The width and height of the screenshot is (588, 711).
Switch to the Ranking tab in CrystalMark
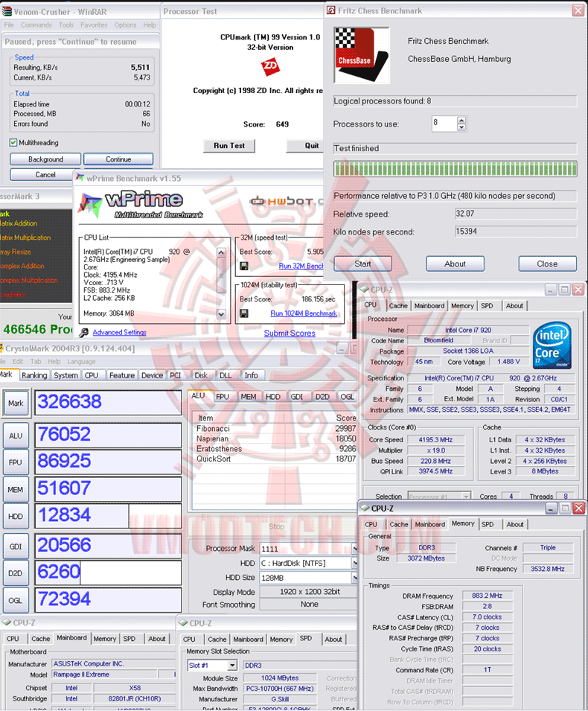pyautogui.click(x=34, y=375)
